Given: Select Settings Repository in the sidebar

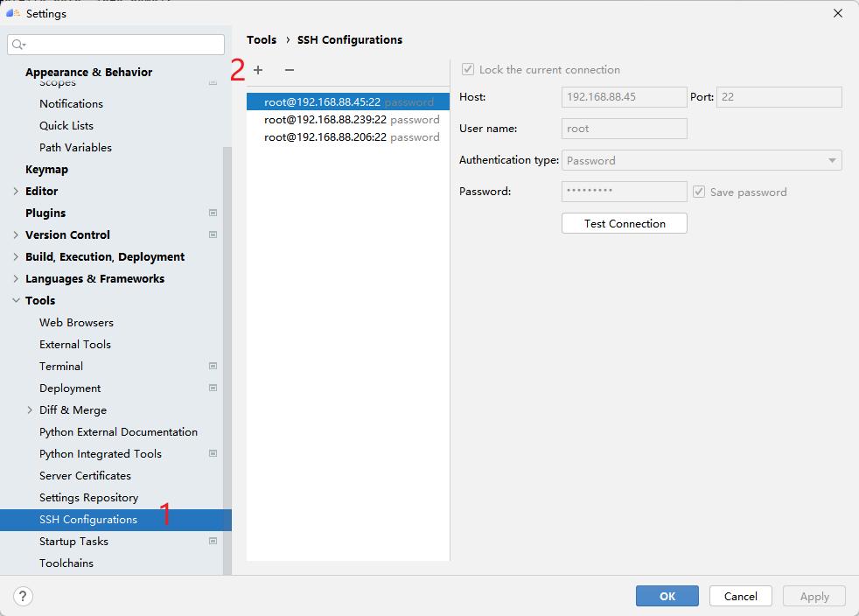Looking at the screenshot, I should [89, 497].
